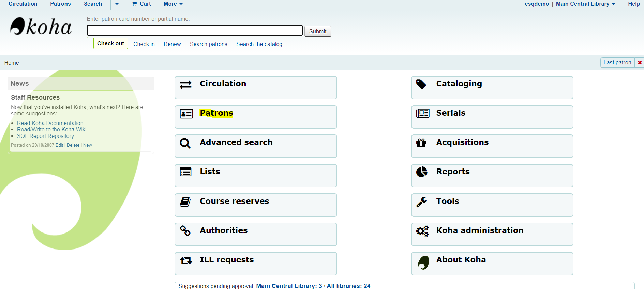Viewport: 644px width, 289px height.
Task: Open the Main Central Library dropdown
Action: tap(586, 4)
